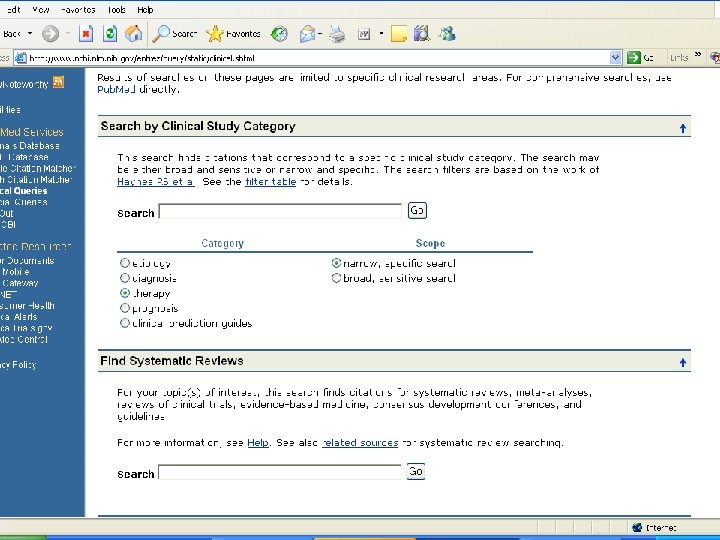
Task: Select the etiology category radio button
Action: 124,263
